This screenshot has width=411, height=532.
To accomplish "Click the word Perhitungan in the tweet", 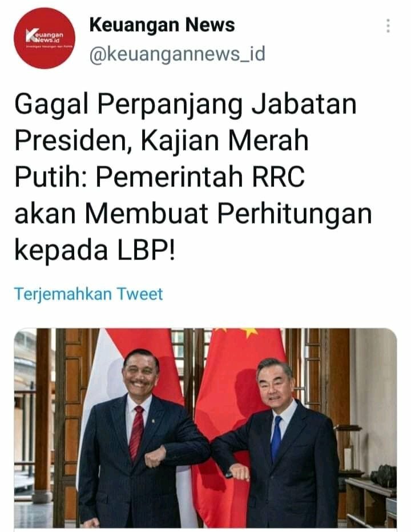I will [x=295, y=215].
